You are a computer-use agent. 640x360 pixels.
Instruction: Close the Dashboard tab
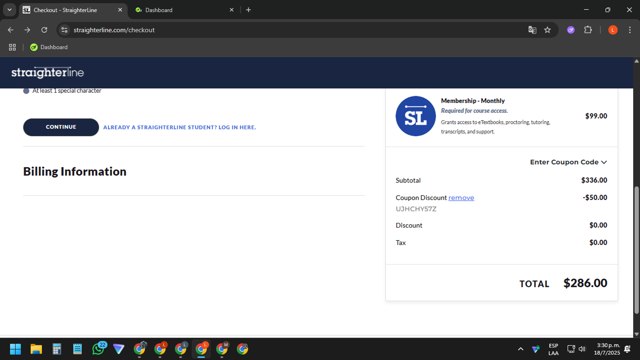(231, 10)
